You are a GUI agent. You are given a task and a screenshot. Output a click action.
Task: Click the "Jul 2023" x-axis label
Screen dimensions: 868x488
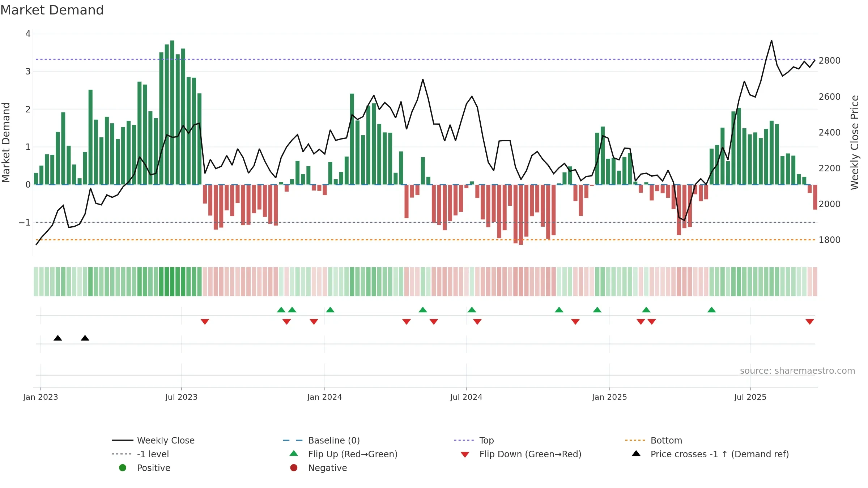(182, 397)
